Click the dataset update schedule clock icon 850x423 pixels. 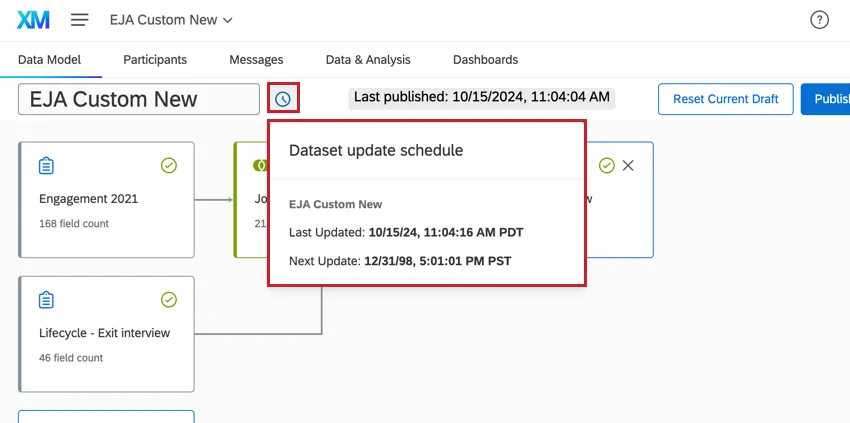coord(283,99)
